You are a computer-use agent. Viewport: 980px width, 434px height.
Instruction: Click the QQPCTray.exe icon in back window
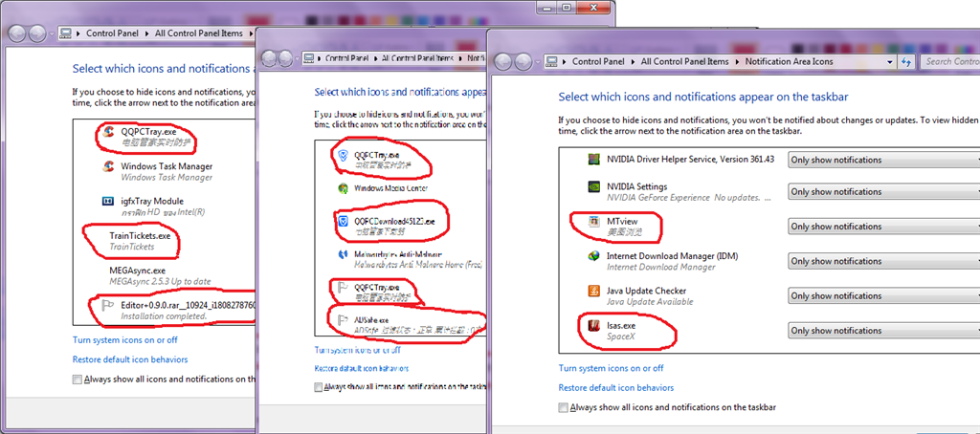pos(108,132)
